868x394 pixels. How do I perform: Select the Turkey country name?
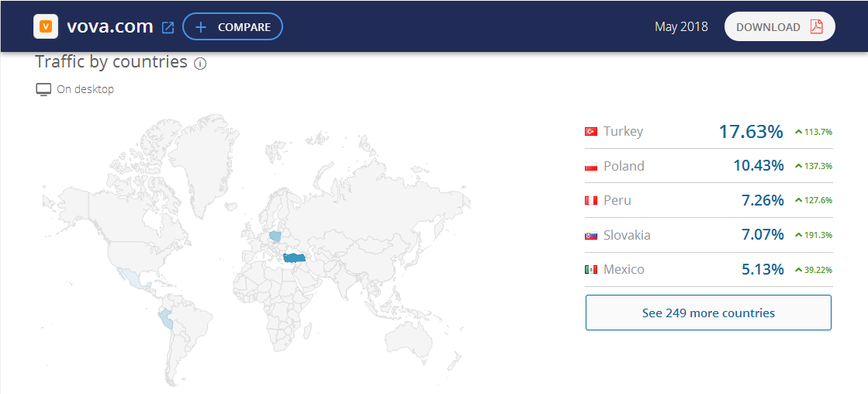pyautogui.click(x=624, y=132)
